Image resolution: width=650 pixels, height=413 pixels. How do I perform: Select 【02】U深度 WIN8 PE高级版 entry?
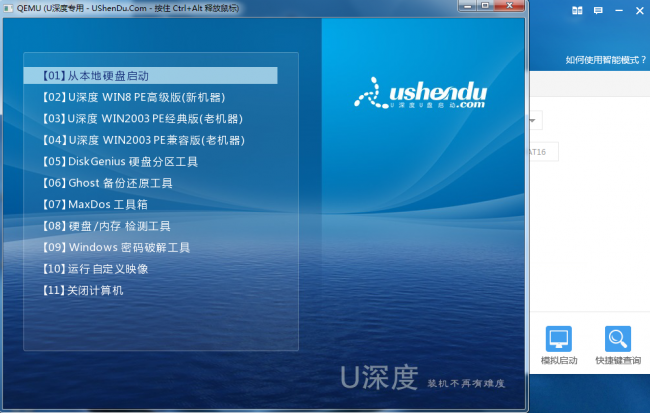[x=133, y=97]
